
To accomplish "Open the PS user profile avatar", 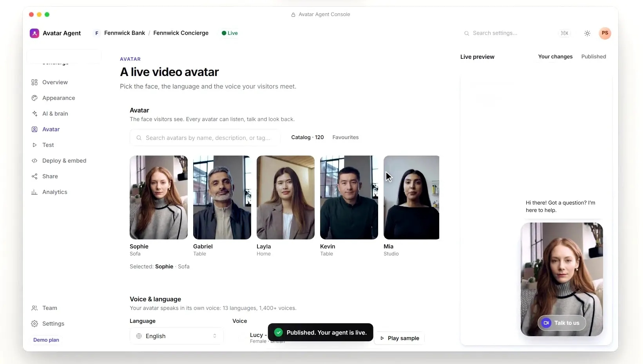I will pyautogui.click(x=605, y=33).
